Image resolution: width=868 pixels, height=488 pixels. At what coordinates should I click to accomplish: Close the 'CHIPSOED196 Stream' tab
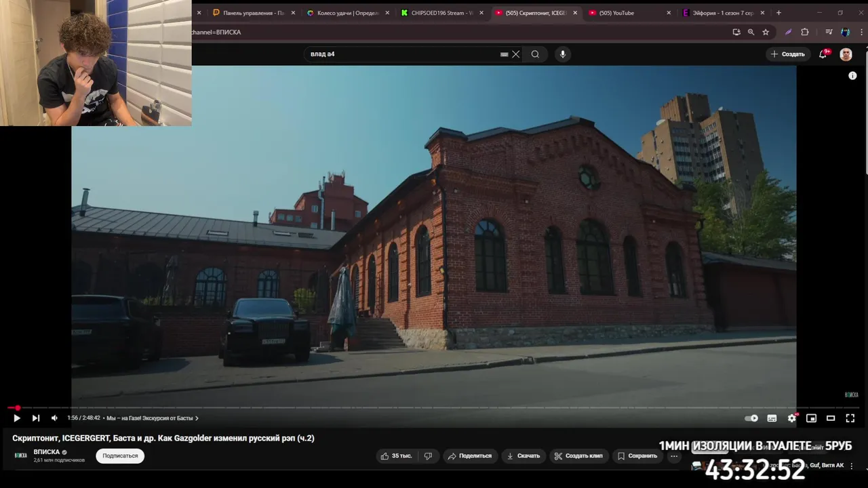(x=481, y=13)
